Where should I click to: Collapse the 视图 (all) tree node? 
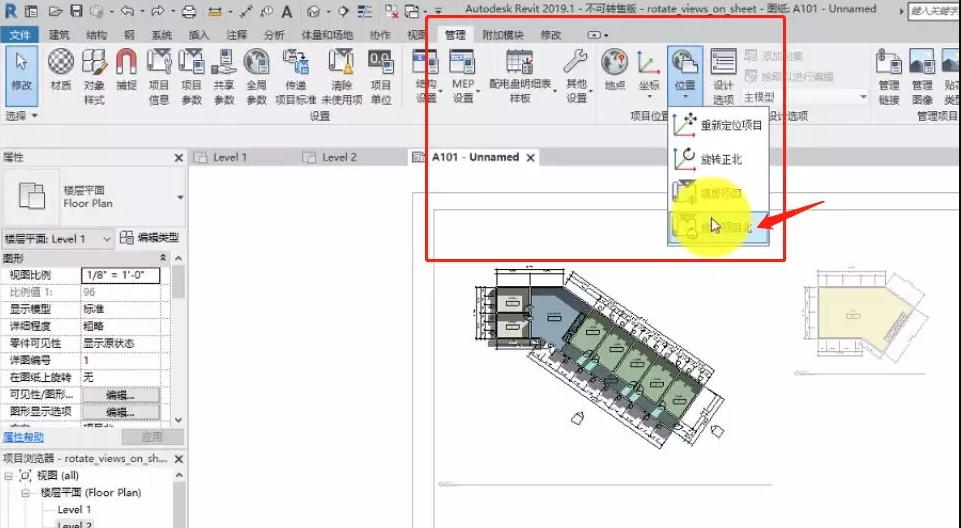pyautogui.click(x=9, y=475)
